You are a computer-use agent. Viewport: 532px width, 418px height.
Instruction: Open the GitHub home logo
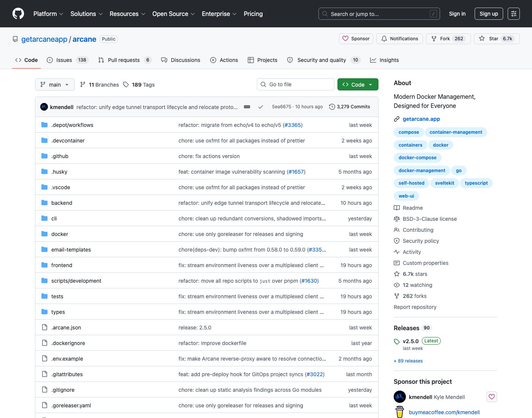point(18,14)
